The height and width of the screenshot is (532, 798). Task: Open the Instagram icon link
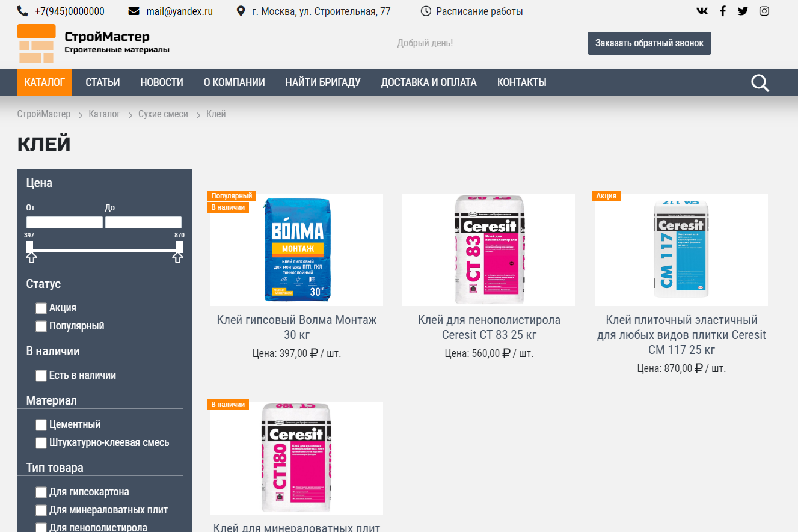pos(764,11)
